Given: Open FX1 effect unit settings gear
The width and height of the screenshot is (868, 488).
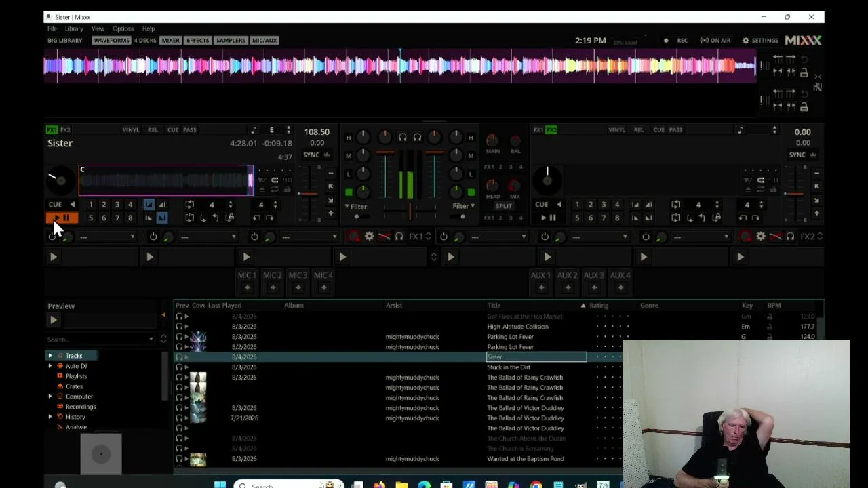Looking at the screenshot, I should [369, 236].
